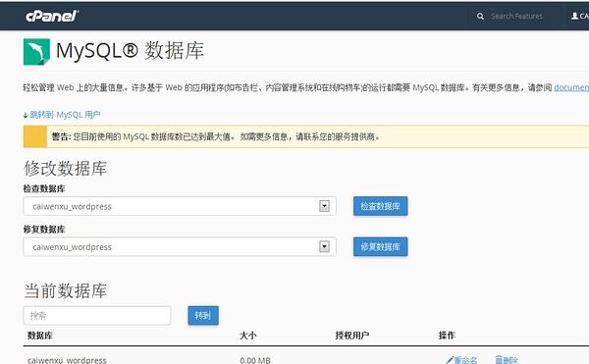Screen dimensions: 589x364
Task: Click the 操作 column header
Action: 447,336
